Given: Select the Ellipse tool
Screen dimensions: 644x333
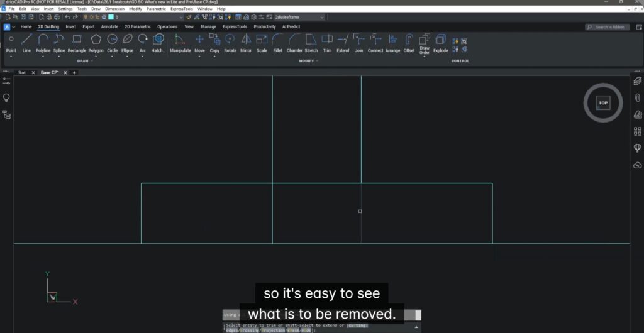Looking at the screenshot, I should pos(127,43).
